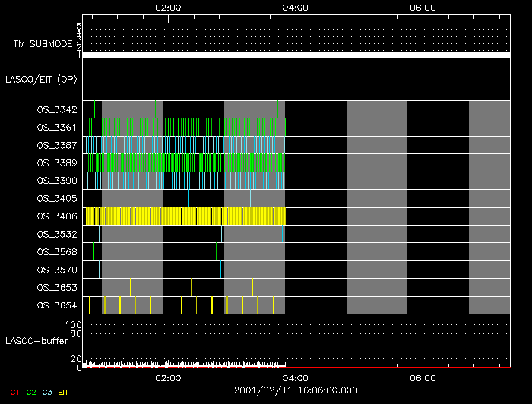The width and height of the screenshot is (532, 404).
Task: Select the green C2 legend entry
Action: click(30, 393)
